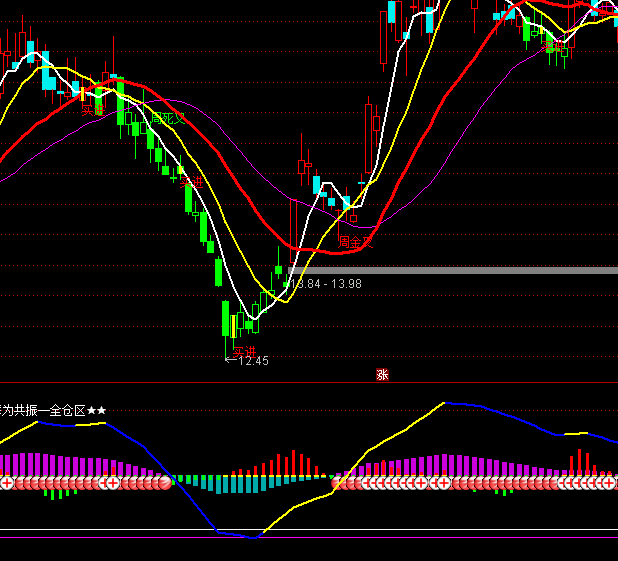Click the yellow indicator line's highest peak
The height and width of the screenshot is (561, 618).
pyautogui.click(x=443, y=403)
